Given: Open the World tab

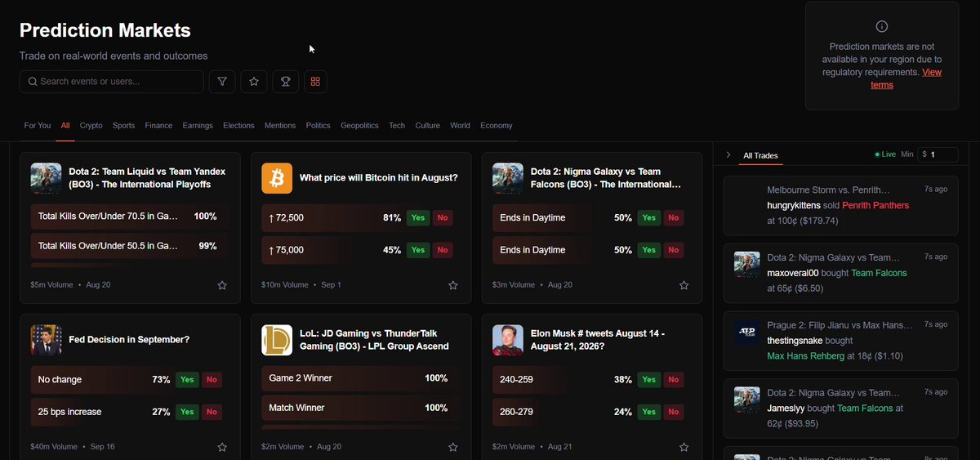Looking at the screenshot, I should point(460,126).
